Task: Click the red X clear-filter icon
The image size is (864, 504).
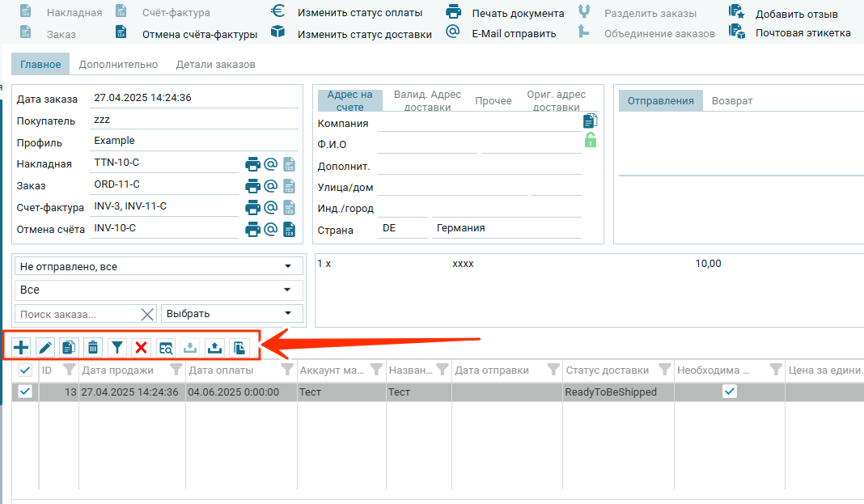Action: tap(142, 348)
